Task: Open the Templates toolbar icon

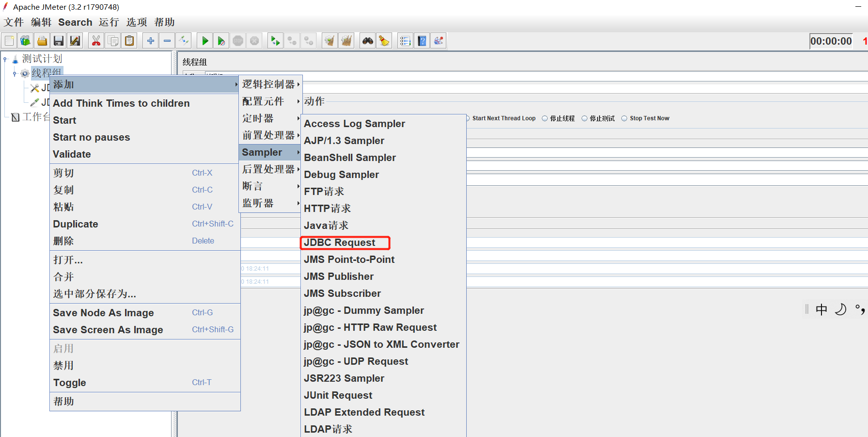Action: (x=26, y=41)
